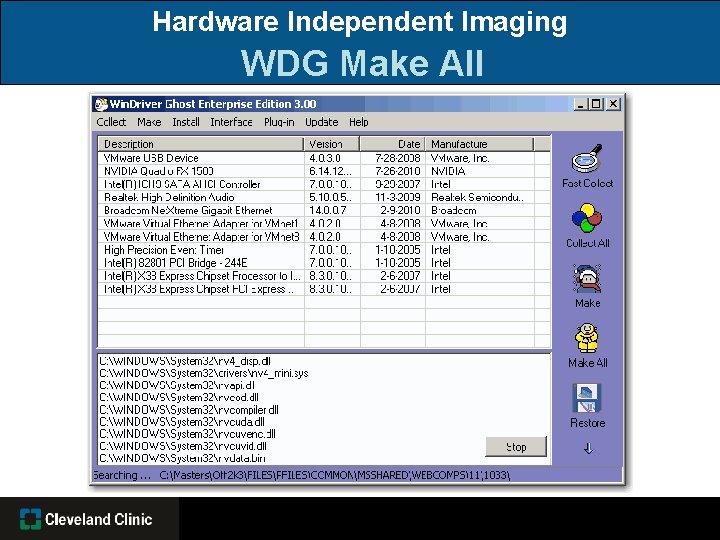Click the nvcuvenc.dll log line
The width and height of the screenshot is (720, 540).
[187, 434]
